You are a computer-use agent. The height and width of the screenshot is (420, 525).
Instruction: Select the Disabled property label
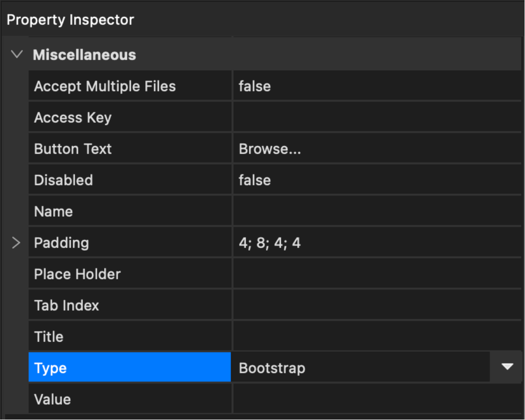pos(64,180)
